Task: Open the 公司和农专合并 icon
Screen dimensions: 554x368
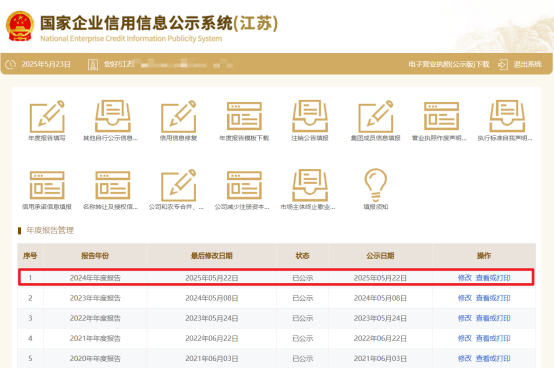Action: pos(178,185)
